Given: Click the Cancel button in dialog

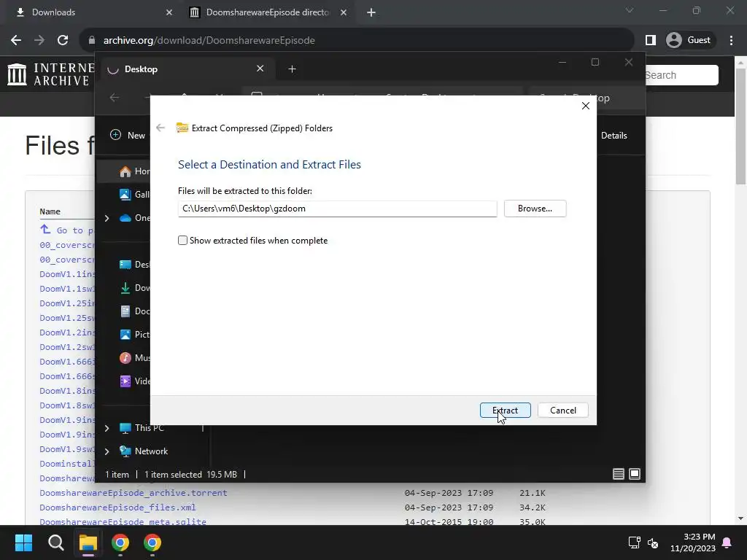Looking at the screenshot, I should 562,410.
